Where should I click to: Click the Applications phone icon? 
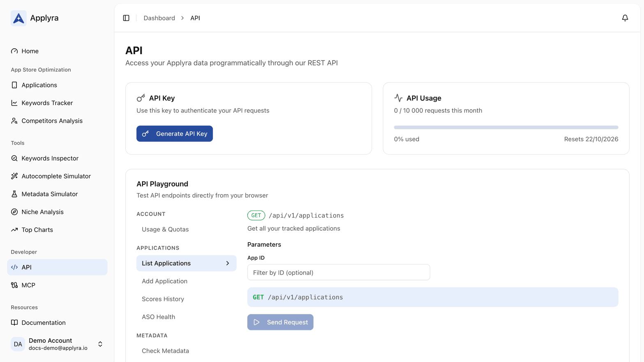(14, 85)
